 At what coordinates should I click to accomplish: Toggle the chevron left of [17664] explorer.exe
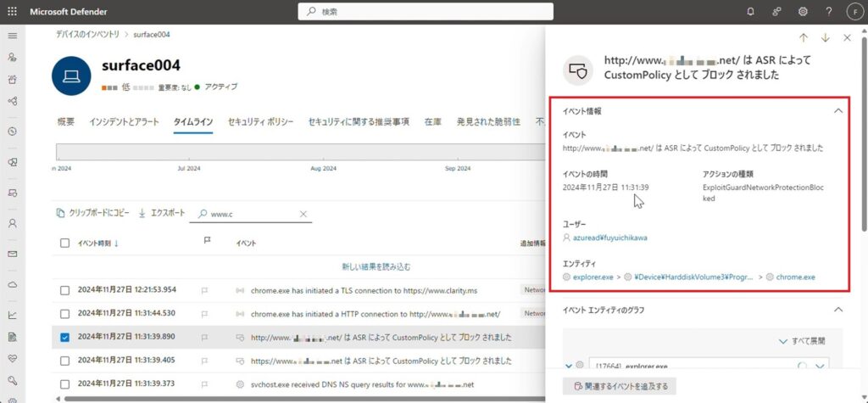[570, 366]
